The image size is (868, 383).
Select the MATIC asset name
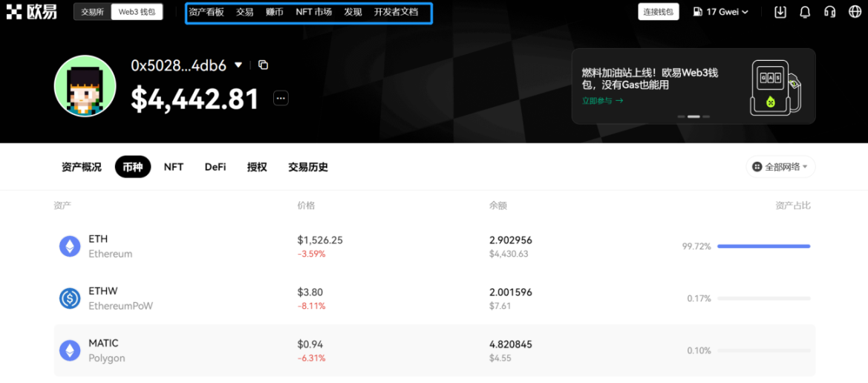(x=103, y=343)
